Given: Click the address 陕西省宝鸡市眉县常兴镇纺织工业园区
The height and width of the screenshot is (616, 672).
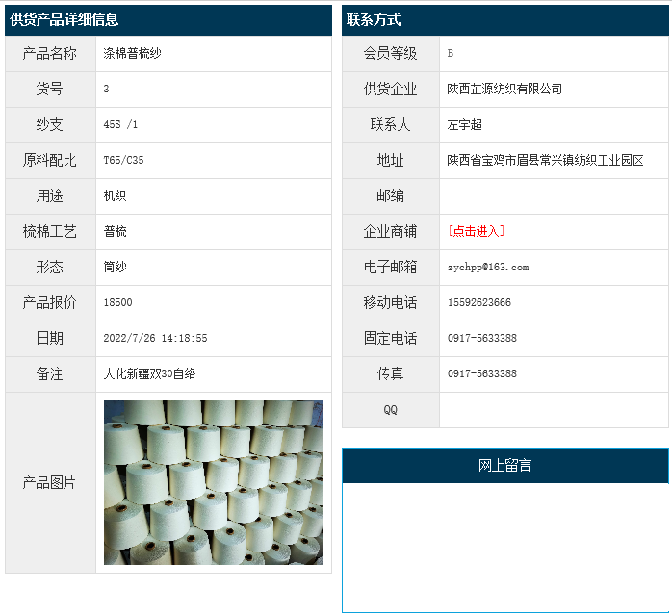Looking at the screenshot, I should (x=545, y=160).
